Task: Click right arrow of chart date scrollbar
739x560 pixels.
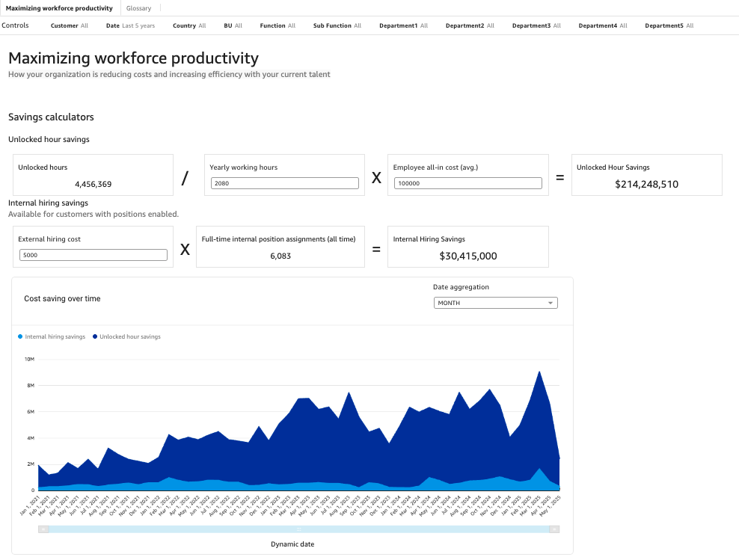Action: tap(554, 529)
